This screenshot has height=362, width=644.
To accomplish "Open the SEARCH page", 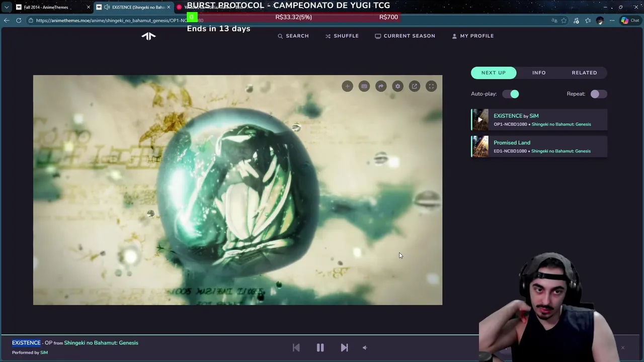I will (293, 36).
